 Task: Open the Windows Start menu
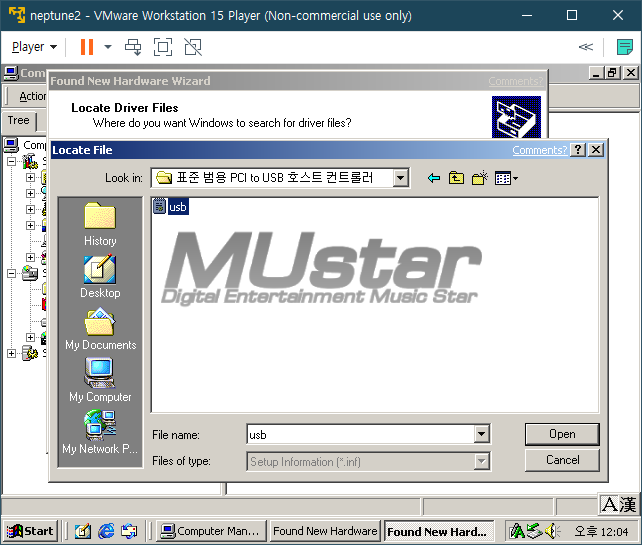[x=30, y=531]
